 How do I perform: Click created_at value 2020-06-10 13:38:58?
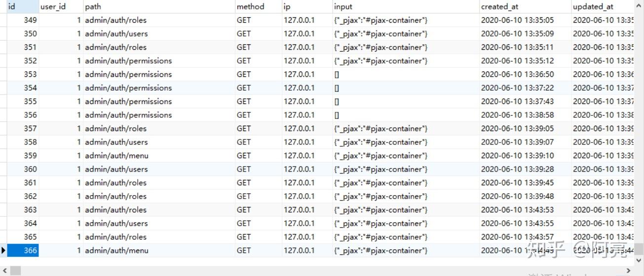517,115
